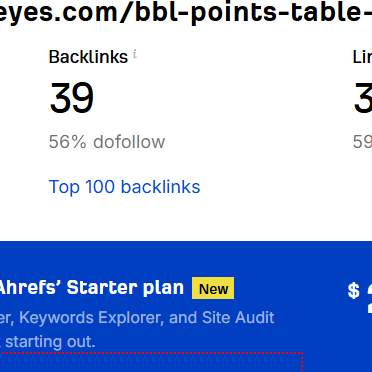Click the cut-off 59 percentage at right edge

click(362, 142)
